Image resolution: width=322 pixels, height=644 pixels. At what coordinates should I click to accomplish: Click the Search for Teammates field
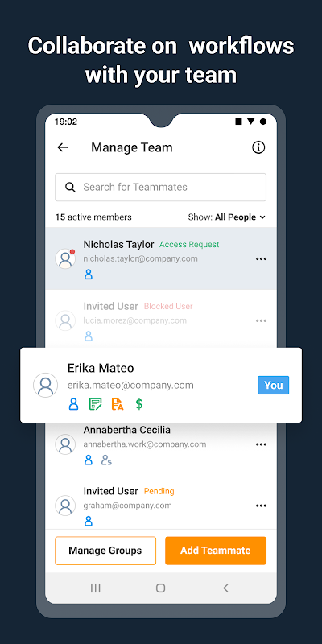point(160,188)
